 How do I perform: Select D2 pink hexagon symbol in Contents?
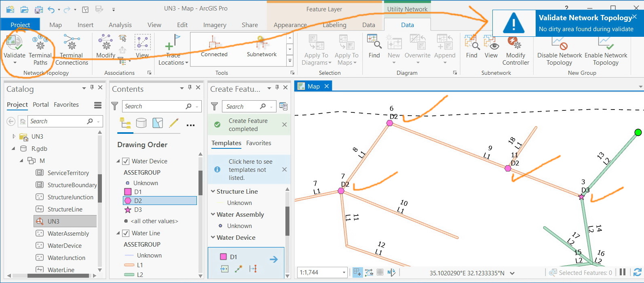[x=128, y=201]
